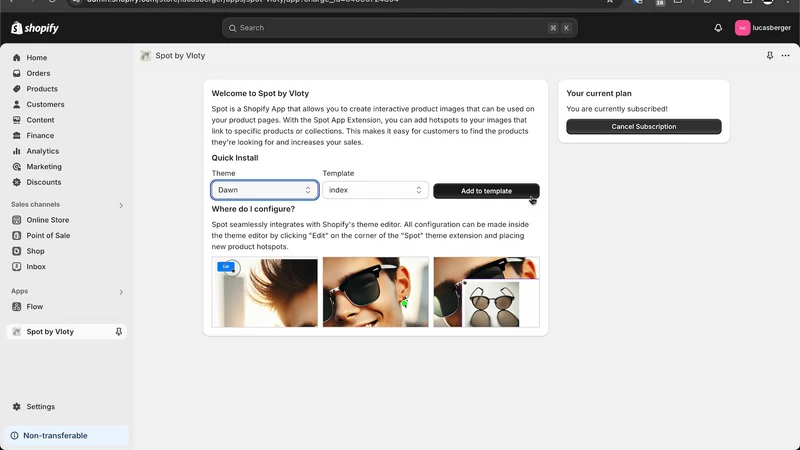
Task: Click 'Where do I configure?' heading
Action: (253, 209)
